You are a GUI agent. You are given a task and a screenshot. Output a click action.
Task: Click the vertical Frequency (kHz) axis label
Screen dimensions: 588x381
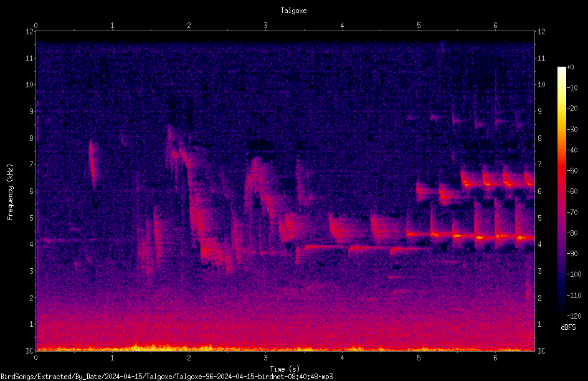coord(10,192)
